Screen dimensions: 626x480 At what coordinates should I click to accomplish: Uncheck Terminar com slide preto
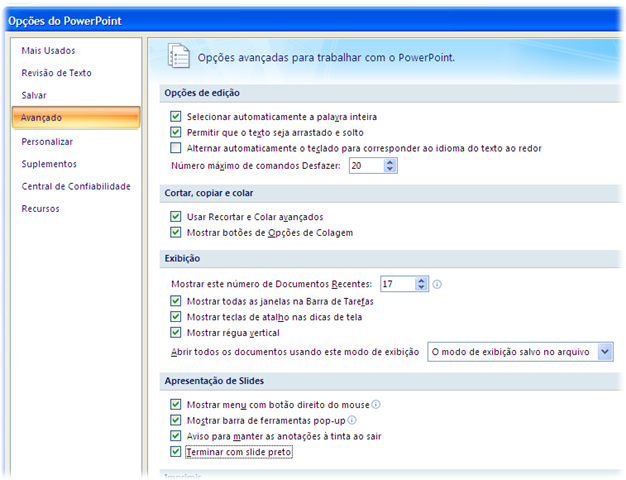[x=176, y=452]
